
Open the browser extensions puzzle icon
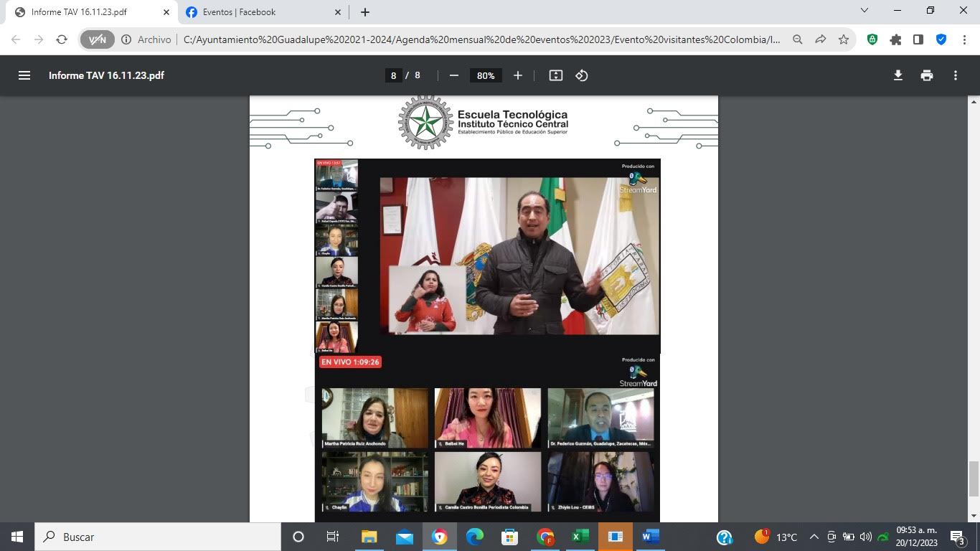coord(895,39)
